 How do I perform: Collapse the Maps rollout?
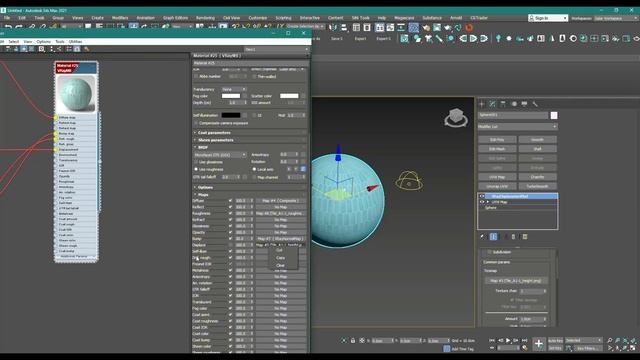pos(203,195)
